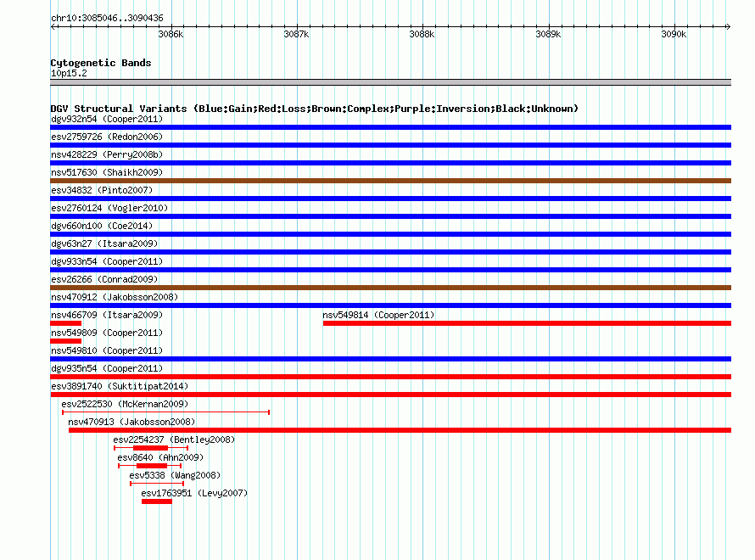
Task: Open the nsv549810 (Cooper2011) label
Action: pyautogui.click(x=107, y=350)
